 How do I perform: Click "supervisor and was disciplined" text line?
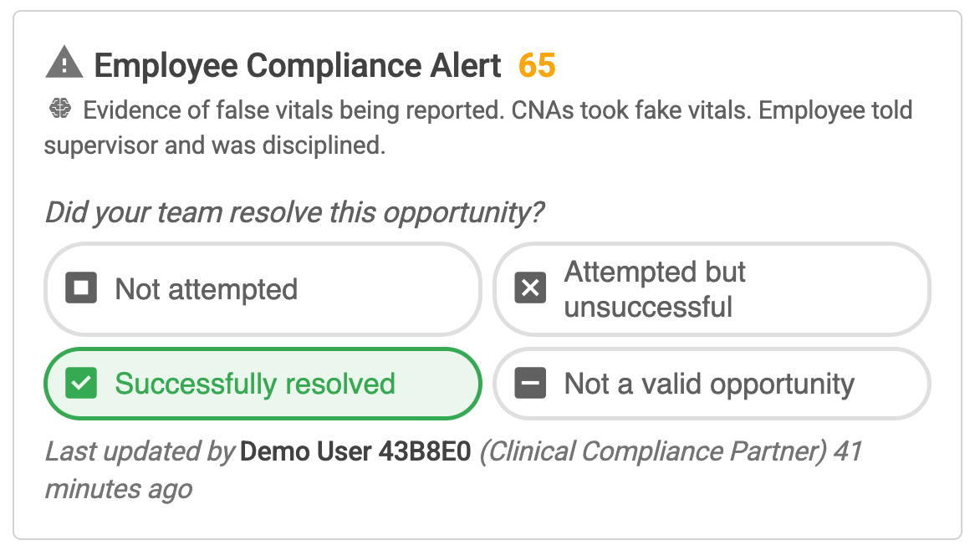(x=215, y=145)
